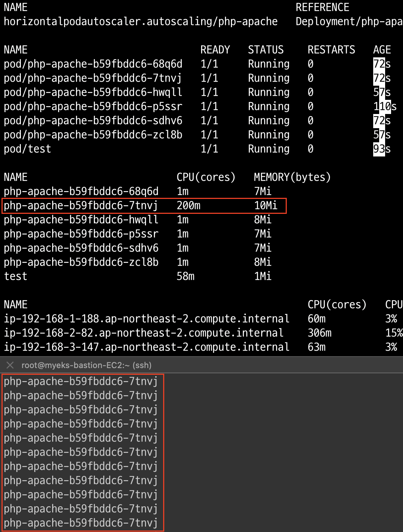
Task: Click node ip-192-168-1-188.ap-northeast-2.compute.internal
Action: coord(147,319)
